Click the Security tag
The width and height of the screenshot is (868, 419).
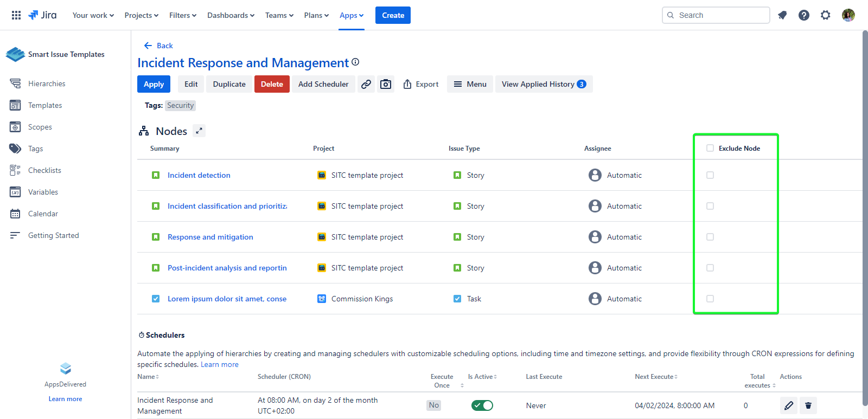pyautogui.click(x=181, y=106)
